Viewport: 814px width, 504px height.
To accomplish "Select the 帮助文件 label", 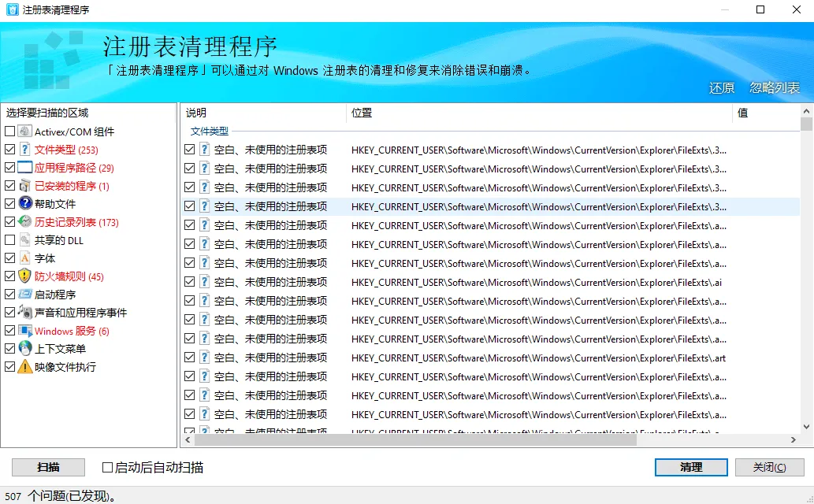I will click(x=55, y=204).
